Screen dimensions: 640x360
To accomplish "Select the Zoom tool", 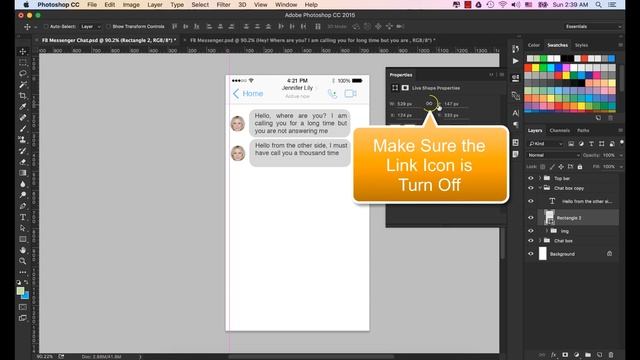I will (23, 261).
